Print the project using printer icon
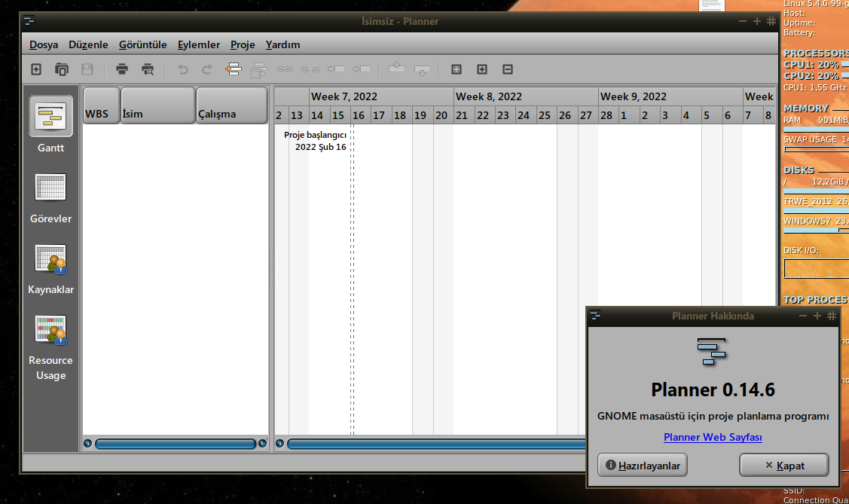This screenshot has width=849, height=504. (122, 69)
